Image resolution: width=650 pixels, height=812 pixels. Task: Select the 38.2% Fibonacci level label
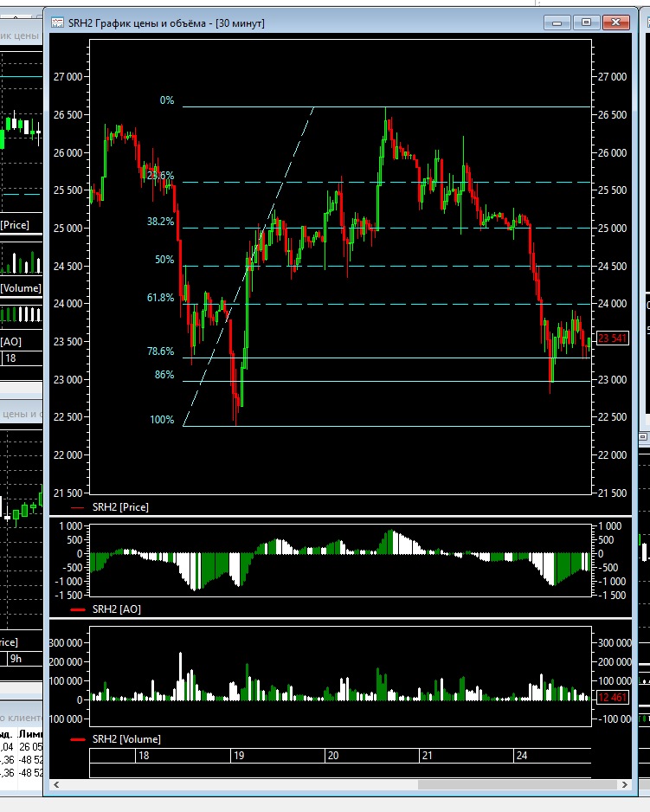161,222
